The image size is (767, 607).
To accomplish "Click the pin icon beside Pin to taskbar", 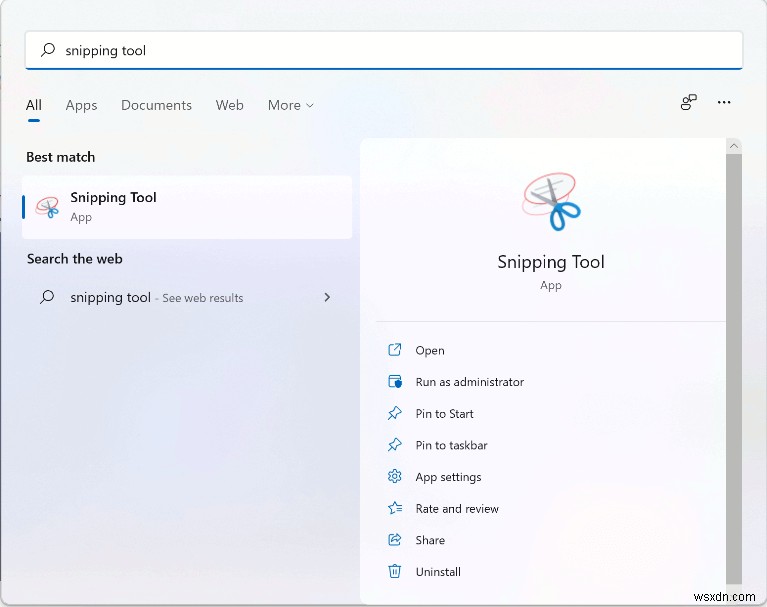I will point(395,445).
